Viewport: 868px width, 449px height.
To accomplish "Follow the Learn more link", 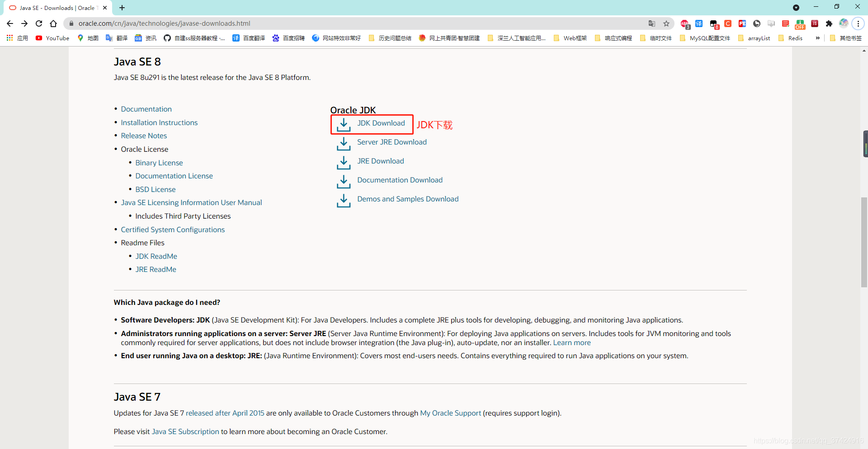I will coord(572,342).
